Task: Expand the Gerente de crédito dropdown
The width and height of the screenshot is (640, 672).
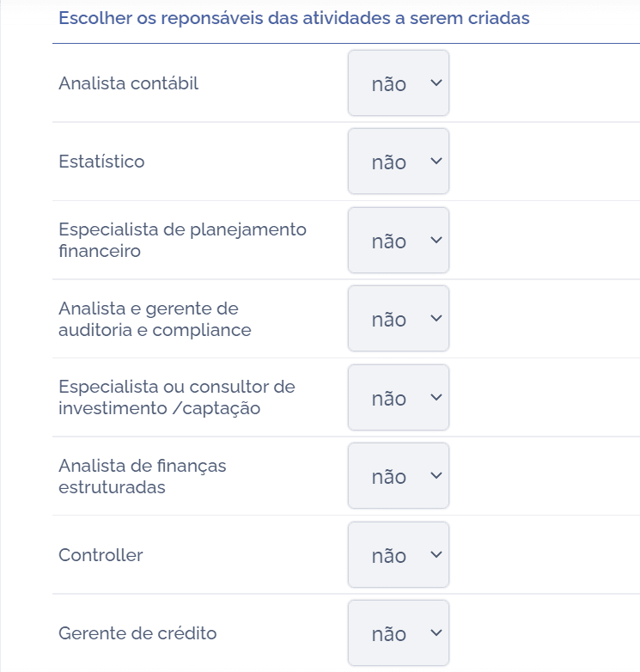Action: pos(398,633)
